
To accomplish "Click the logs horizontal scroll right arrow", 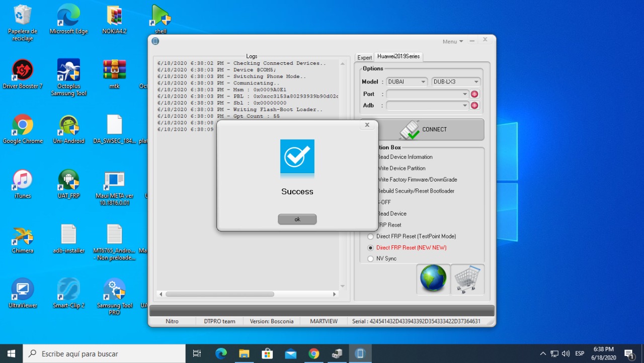I will [x=335, y=294].
